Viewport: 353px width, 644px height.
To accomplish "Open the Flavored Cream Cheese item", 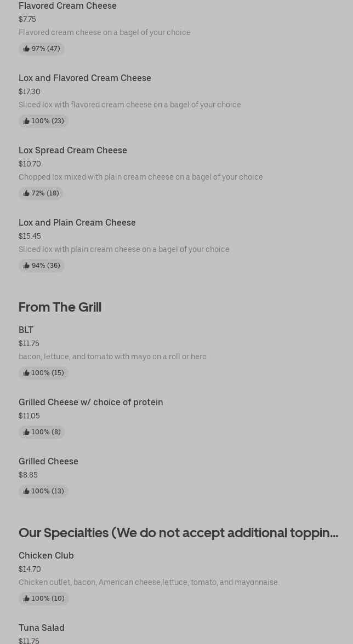I will [67, 6].
